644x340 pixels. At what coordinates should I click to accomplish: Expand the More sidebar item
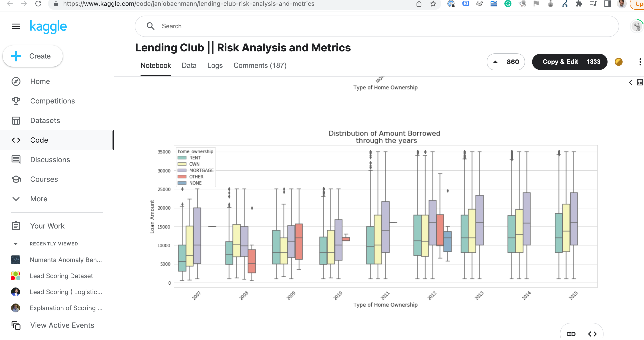[16, 199]
